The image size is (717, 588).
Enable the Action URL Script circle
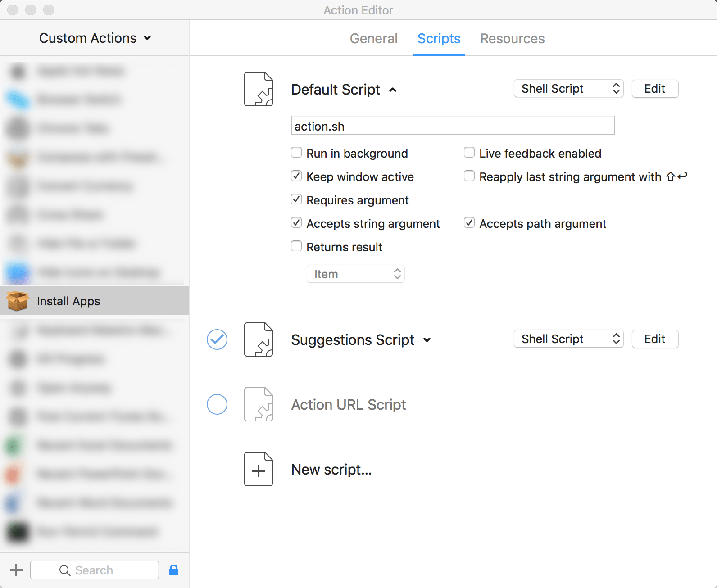(217, 404)
